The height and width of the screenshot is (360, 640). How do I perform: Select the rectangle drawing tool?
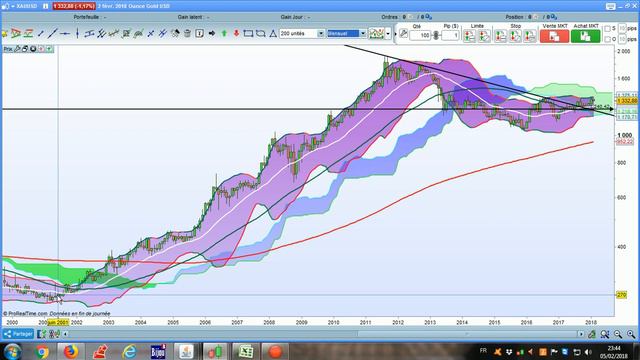pyautogui.click(x=248, y=33)
